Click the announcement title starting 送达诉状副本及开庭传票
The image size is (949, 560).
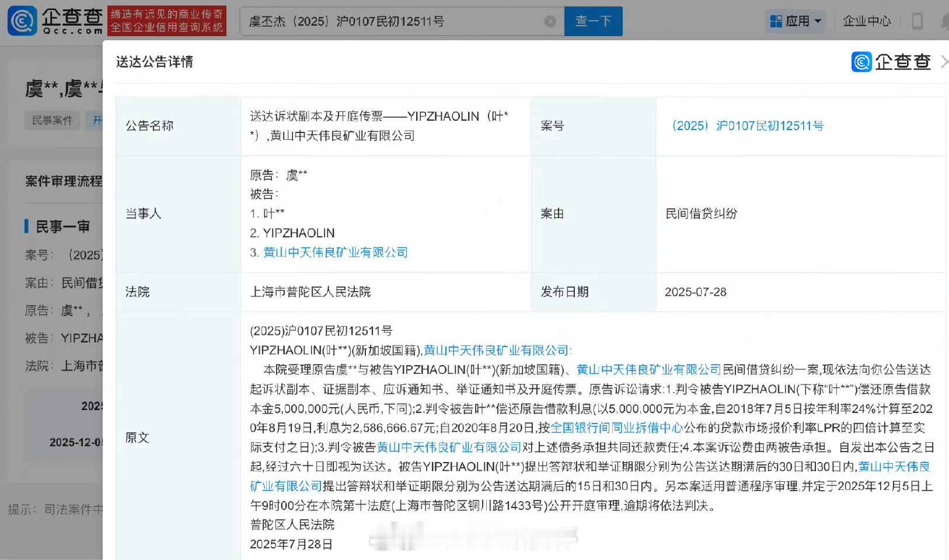pyautogui.click(x=379, y=126)
